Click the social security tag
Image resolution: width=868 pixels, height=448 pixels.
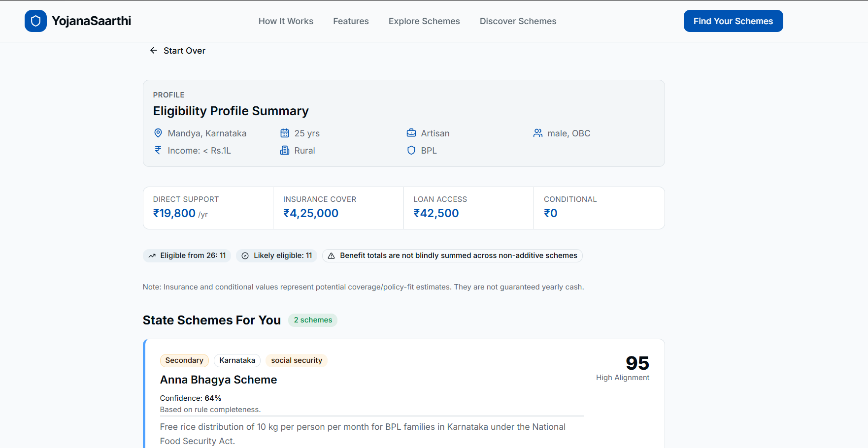(x=297, y=360)
